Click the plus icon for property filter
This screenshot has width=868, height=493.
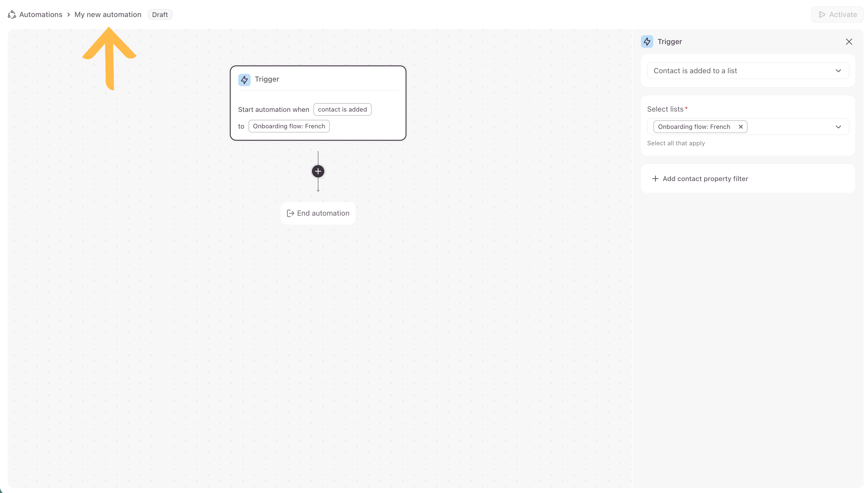point(655,179)
